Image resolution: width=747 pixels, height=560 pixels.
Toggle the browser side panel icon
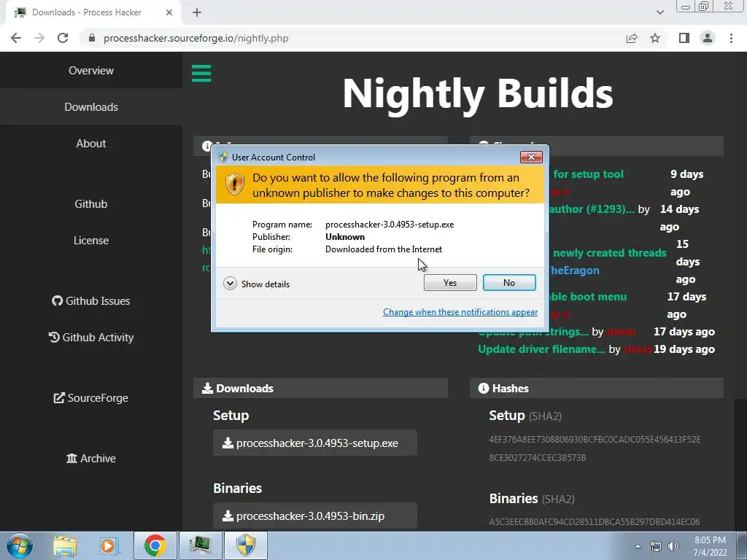tap(684, 38)
